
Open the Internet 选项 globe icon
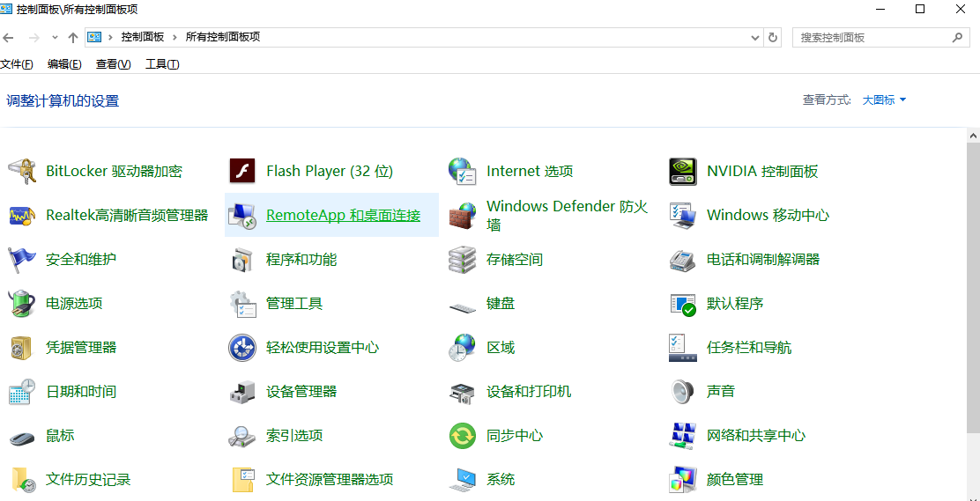pos(464,171)
